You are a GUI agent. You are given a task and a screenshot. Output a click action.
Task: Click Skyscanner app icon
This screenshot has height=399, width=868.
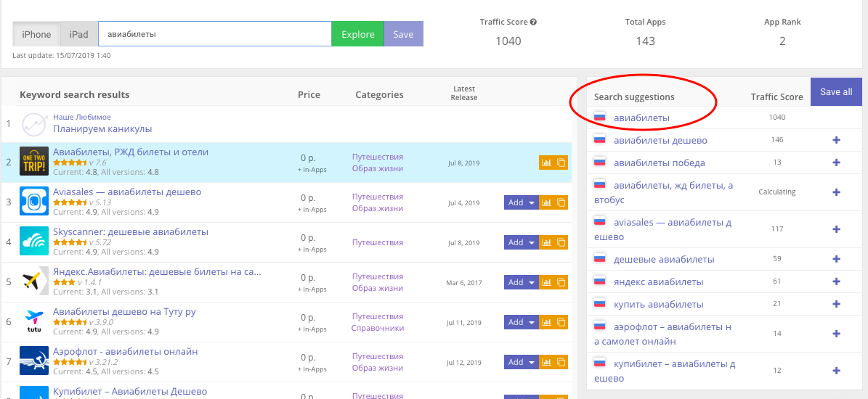34,241
